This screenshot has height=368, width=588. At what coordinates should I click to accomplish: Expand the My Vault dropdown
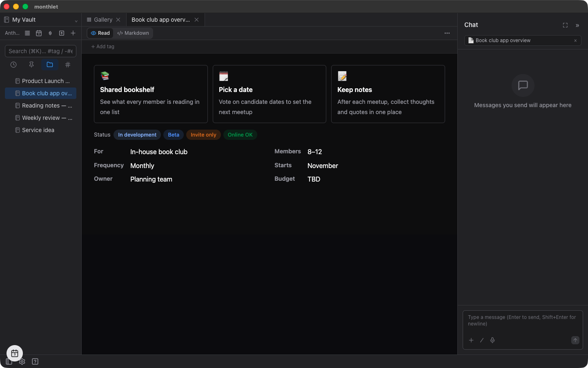pos(41,20)
